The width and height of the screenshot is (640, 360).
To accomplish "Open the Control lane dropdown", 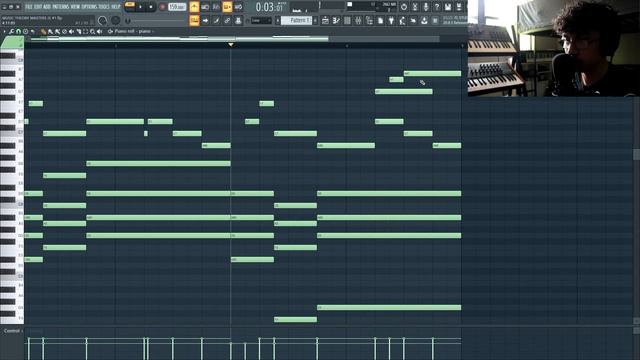I will (x=13, y=331).
